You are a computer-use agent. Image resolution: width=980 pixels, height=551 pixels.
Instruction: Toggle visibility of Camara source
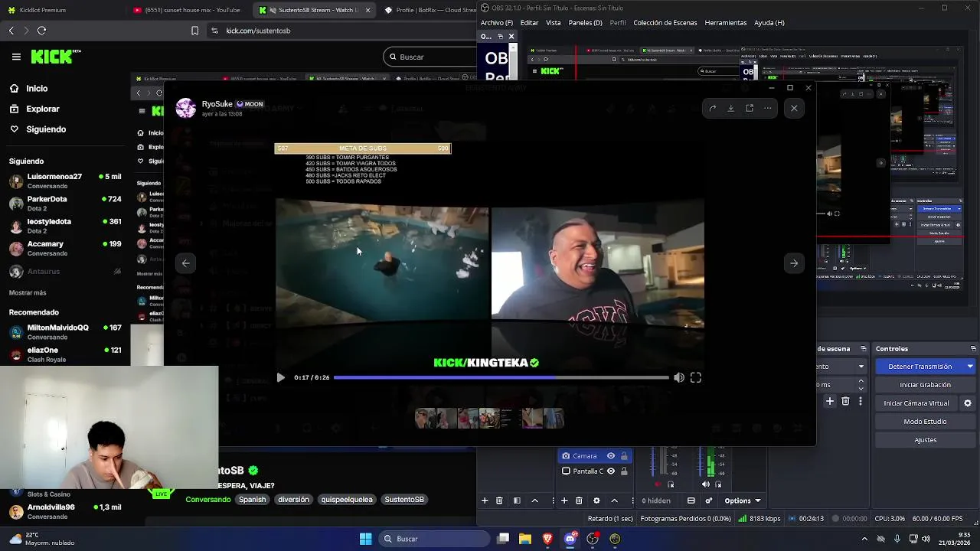tap(610, 456)
